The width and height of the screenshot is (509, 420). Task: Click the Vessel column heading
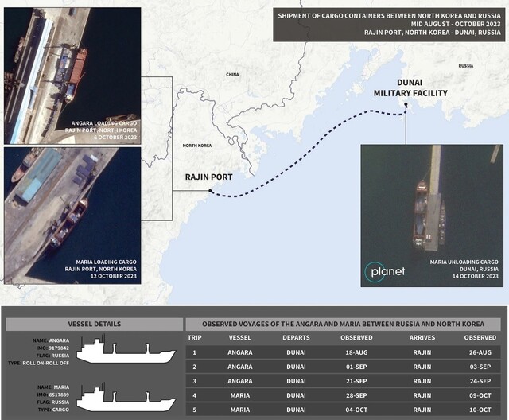click(239, 337)
